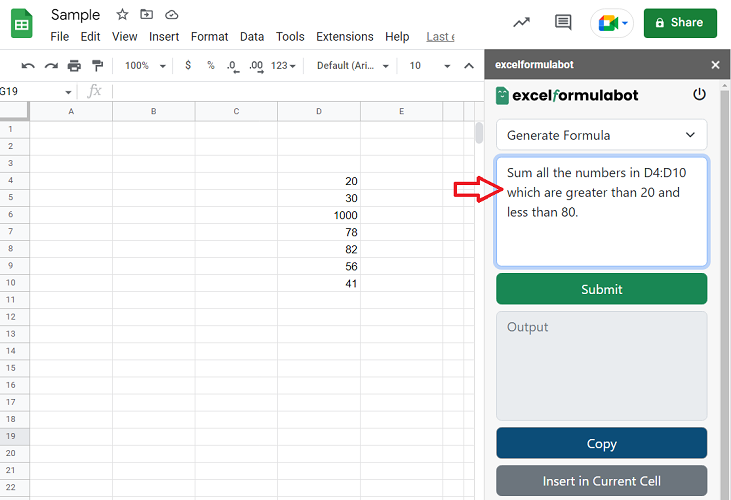Select column C header
This screenshot has height=500, width=731.
[236, 111]
